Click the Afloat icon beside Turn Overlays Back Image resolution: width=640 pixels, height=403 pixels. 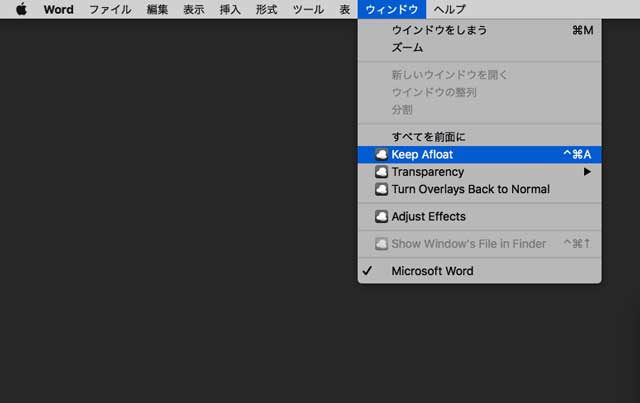[381, 189]
